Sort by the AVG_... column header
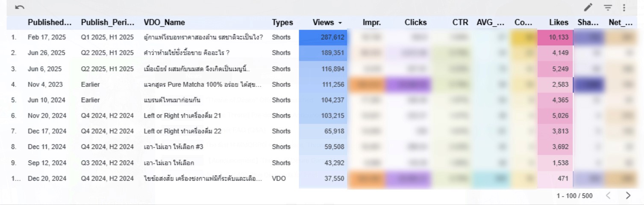This screenshot has height=205, width=644. (x=491, y=22)
